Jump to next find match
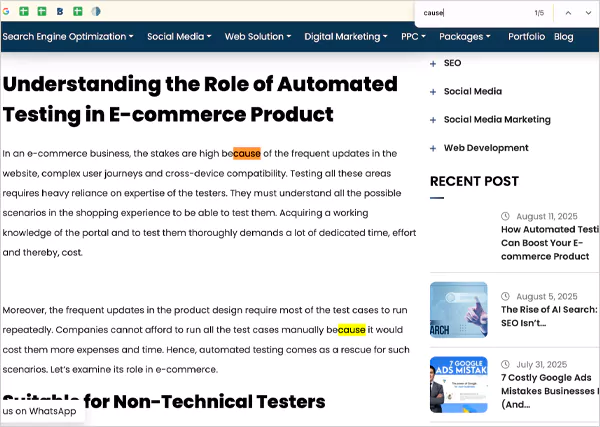The width and height of the screenshot is (600, 427). pos(587,13)
